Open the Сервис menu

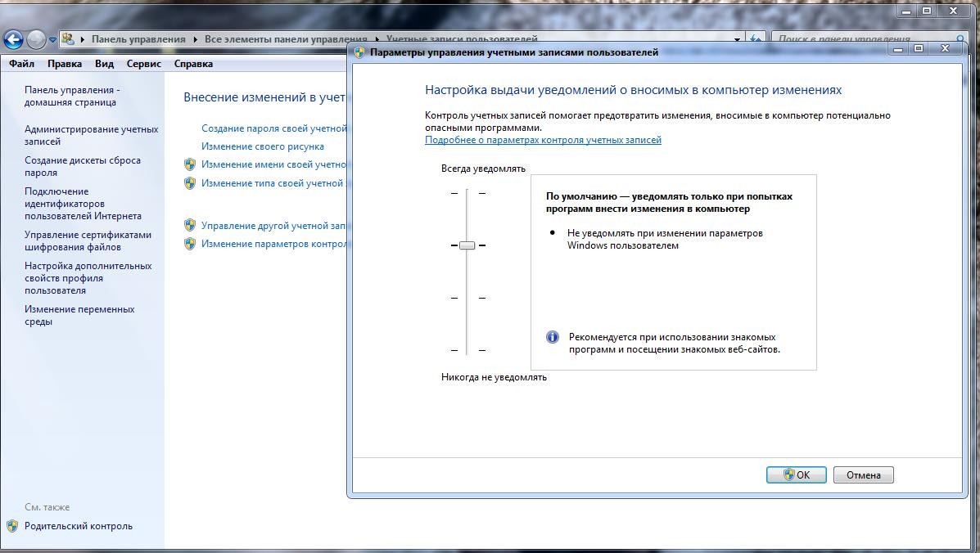point(144,64)
